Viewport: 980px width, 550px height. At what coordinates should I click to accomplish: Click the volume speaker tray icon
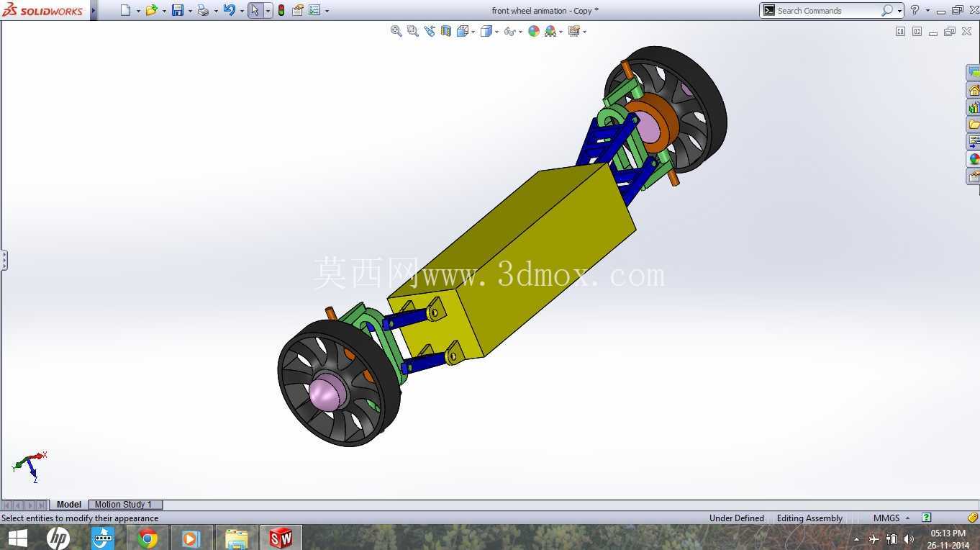tap(909, 539)
